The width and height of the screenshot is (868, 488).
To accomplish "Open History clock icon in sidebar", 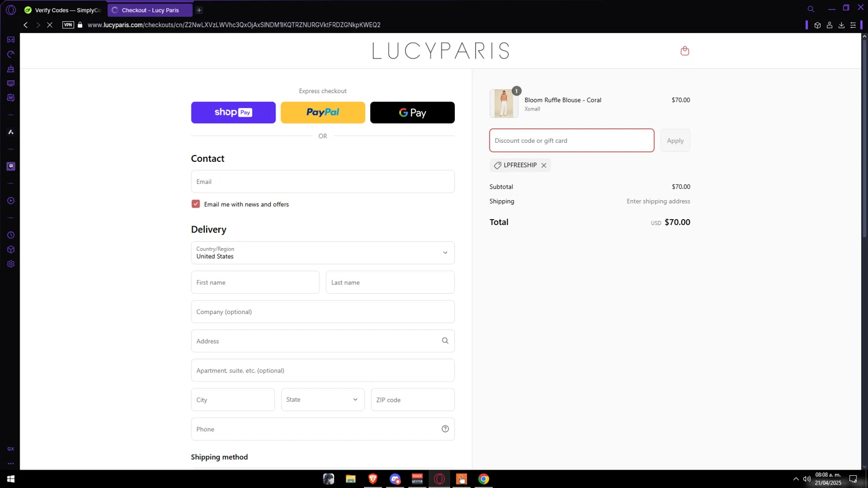I will (10, 235).
